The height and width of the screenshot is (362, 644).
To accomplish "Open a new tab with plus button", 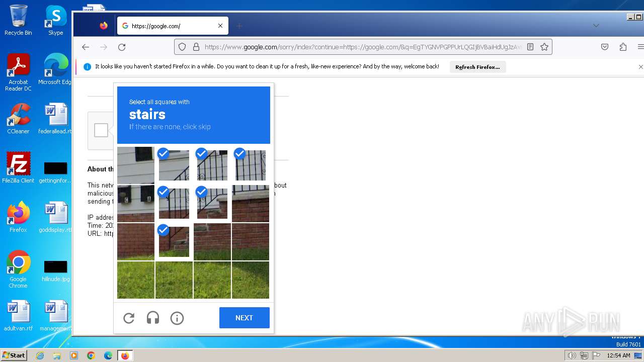I will coord(239,26).
